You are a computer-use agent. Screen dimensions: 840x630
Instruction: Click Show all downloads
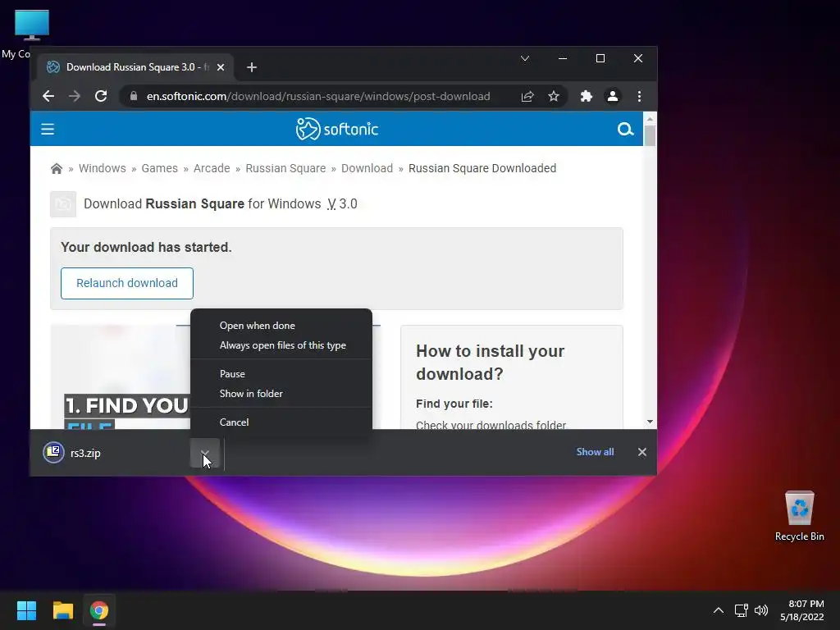[595, 452]
